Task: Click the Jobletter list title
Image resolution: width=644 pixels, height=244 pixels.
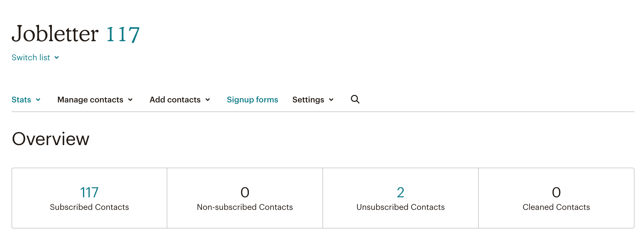Action: click(x=55, y=34)
